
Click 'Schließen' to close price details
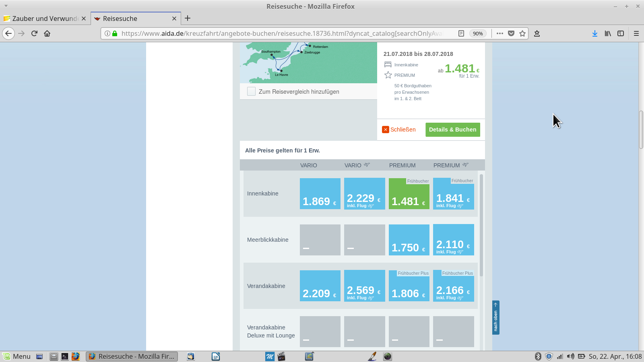pos(399,130)
